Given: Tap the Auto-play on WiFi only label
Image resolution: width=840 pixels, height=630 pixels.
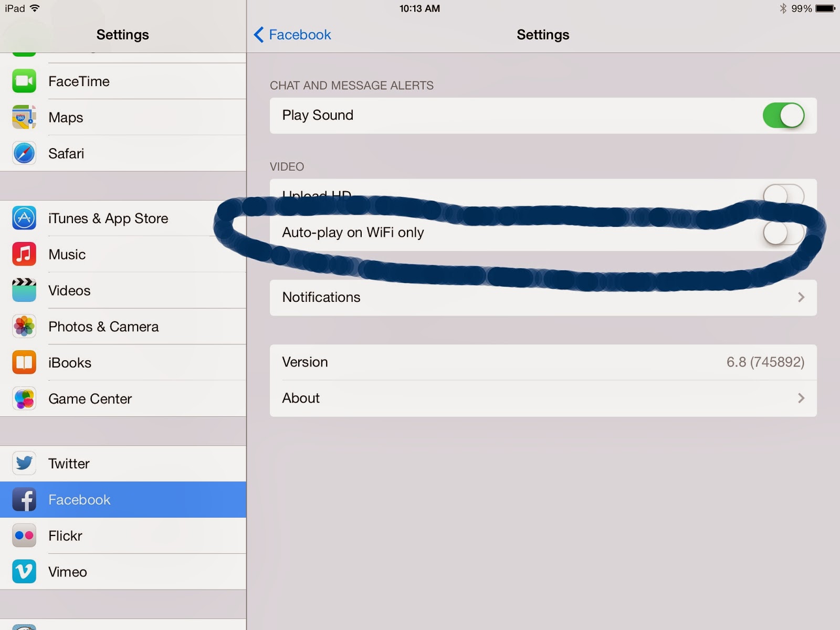Looking at the screenshot, I should [x=353, y=233].
